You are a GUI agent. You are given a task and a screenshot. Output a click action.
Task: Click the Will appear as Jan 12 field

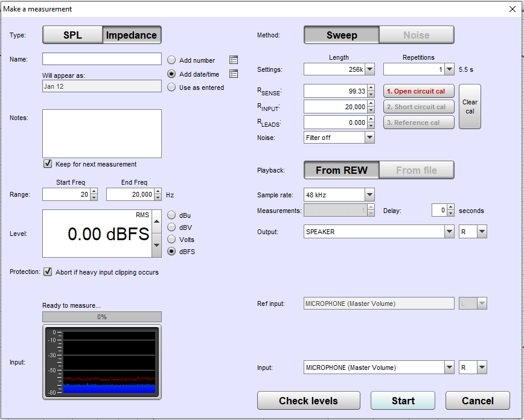tap(102, 86)
